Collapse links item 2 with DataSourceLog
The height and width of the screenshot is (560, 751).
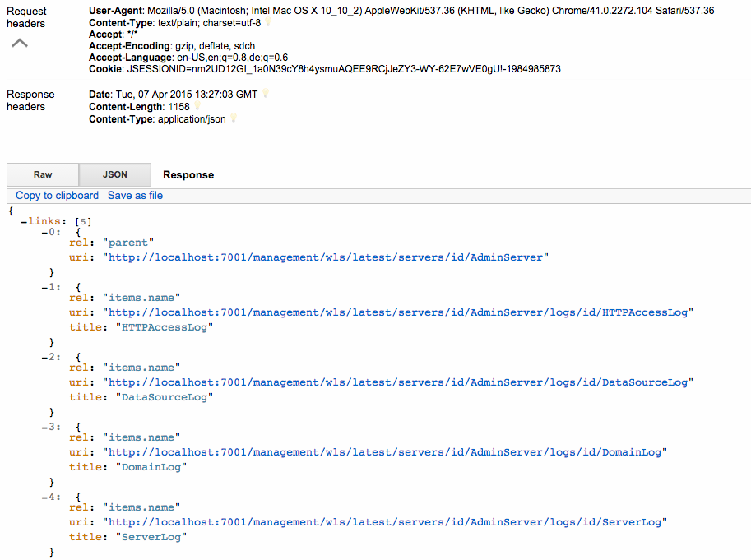[x=44, y=356]
